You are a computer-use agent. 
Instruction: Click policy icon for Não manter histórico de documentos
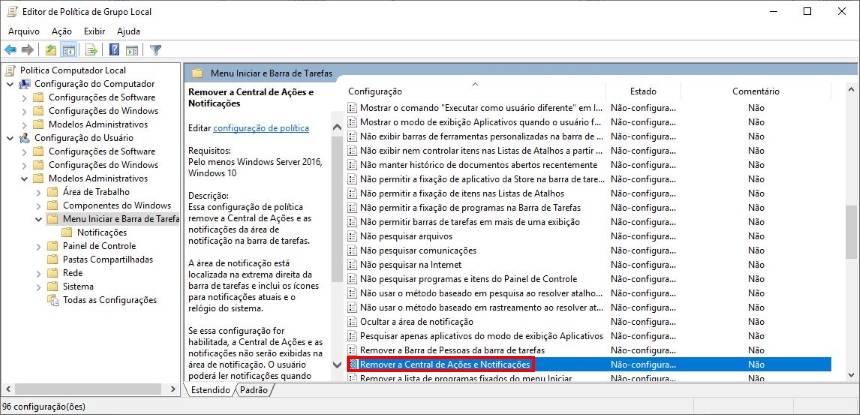coord(353,165)
